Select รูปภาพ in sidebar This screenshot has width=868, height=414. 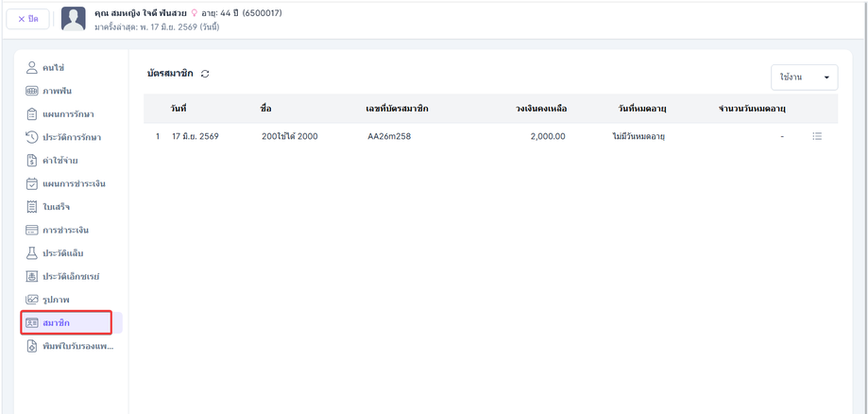(x=71, y=300)
